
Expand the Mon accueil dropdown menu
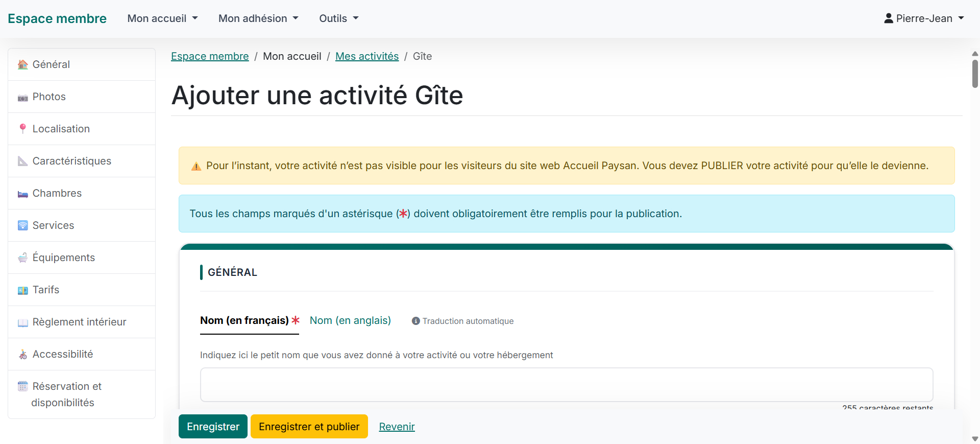162,18
